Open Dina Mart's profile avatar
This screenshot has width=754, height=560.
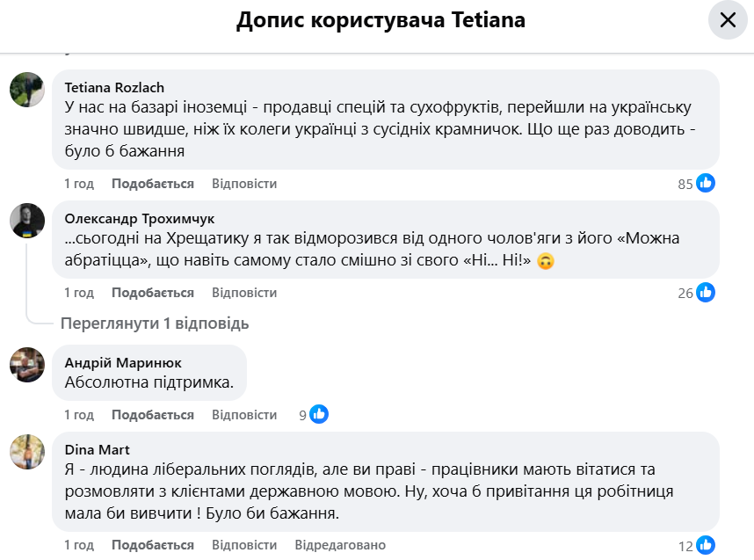tap(27, 451)
